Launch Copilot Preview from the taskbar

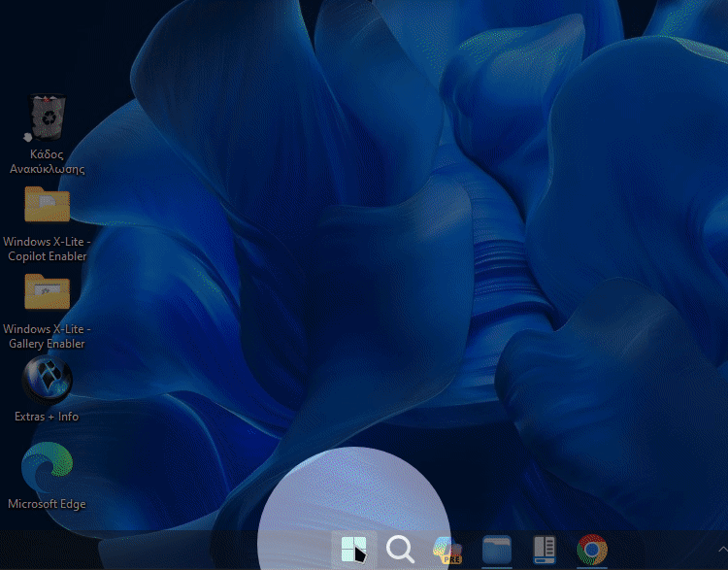click(x=448, y=550)
